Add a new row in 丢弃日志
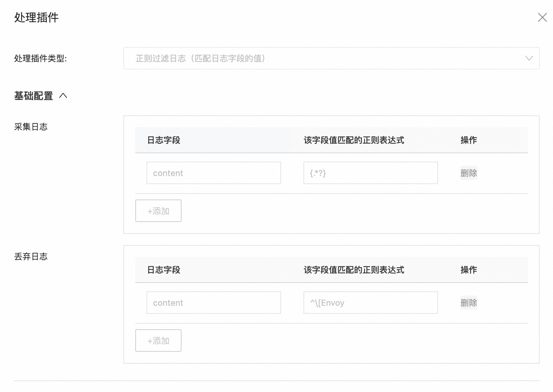Screen dimensions: 553x392 (158, 340)
